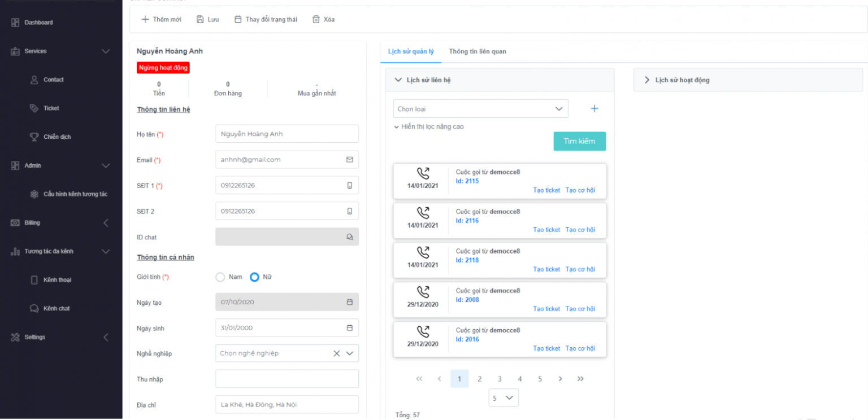Click the chat icon in ID chat field
The height and width of the screenshot is (420, 868).
click(349, 237)
